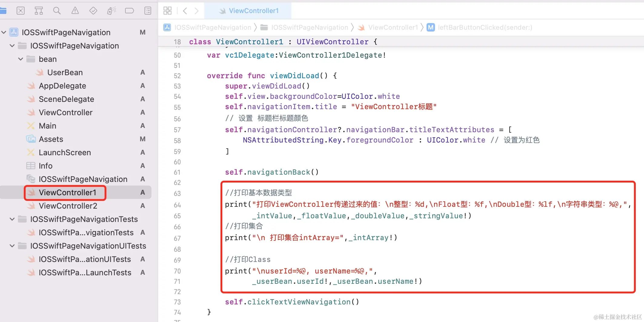Open the Breakpoint navigator icon
Image resolution: width=644 pixels, height=322 pixels.
point(129,11)
